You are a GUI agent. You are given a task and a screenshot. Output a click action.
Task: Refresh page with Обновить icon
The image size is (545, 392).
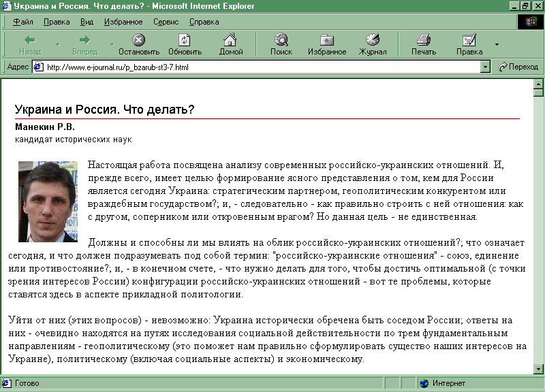pos(185,40)
